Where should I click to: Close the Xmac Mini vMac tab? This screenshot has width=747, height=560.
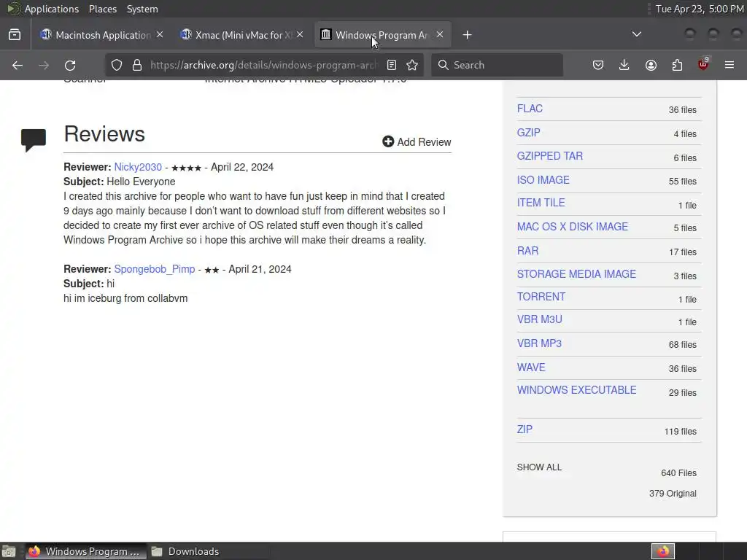300,35
